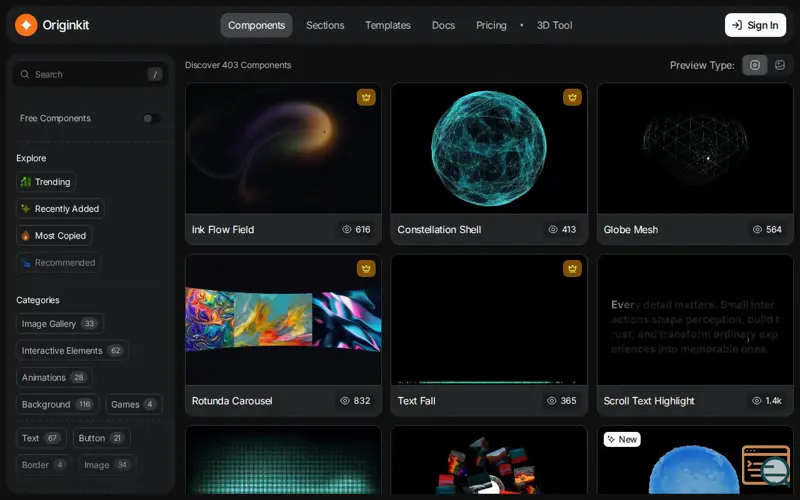The width and height of the screenshot is (800, 500).
Task: Open the Rotunda Carousel preview
Action: [x=283, y=320]
